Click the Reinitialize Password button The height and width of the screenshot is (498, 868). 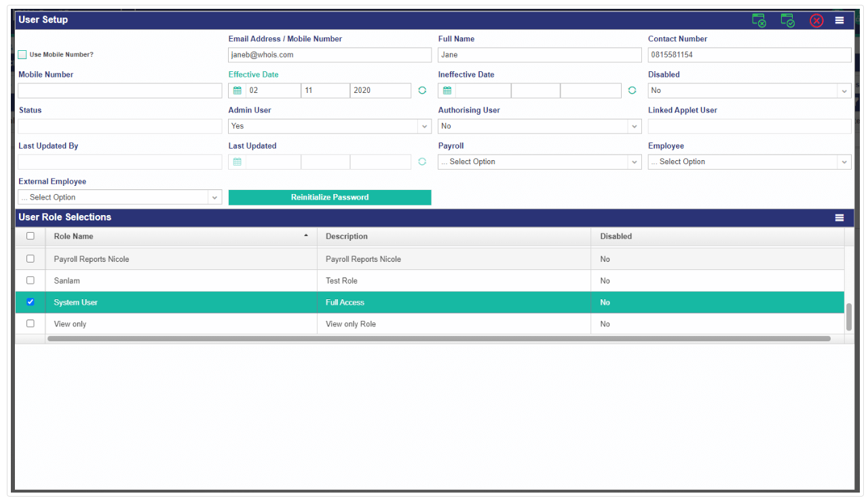[x=330, y=197]
